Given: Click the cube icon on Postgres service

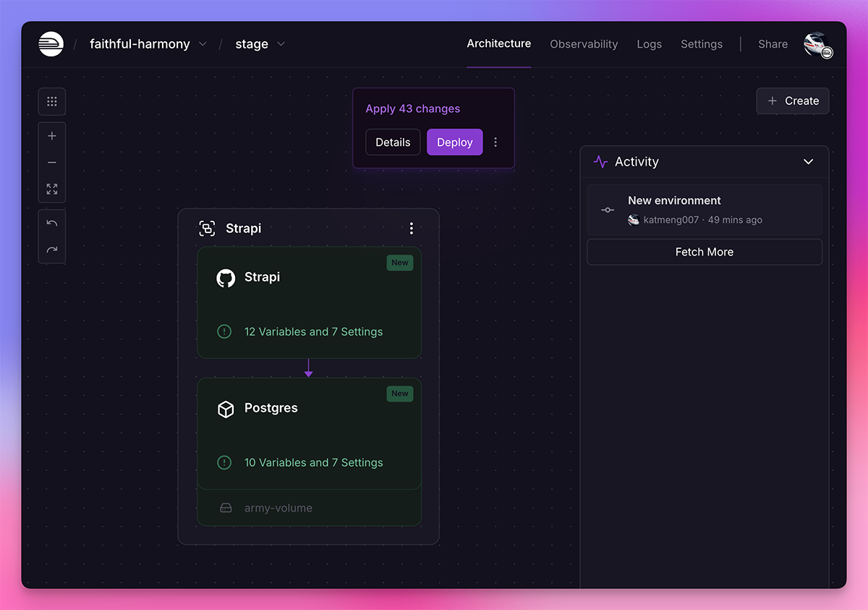Looking at the screenshot, I should pyautogui.click(x=226, y=409).
